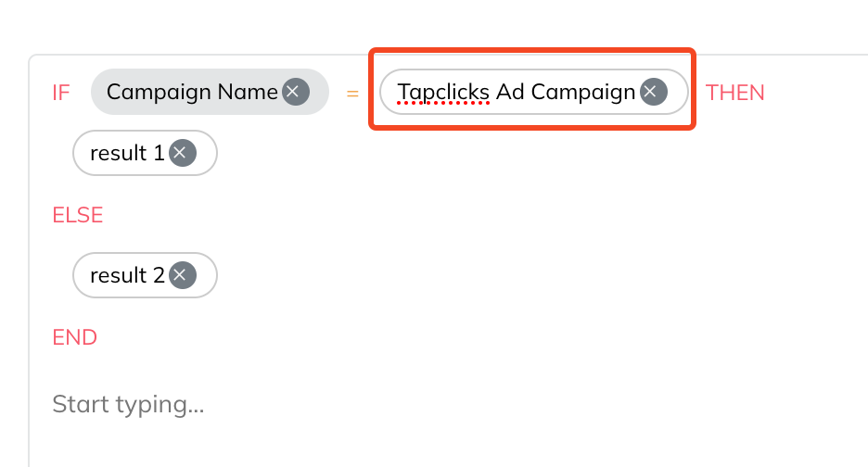Edit the result 1 value chip

coord(145,153)
